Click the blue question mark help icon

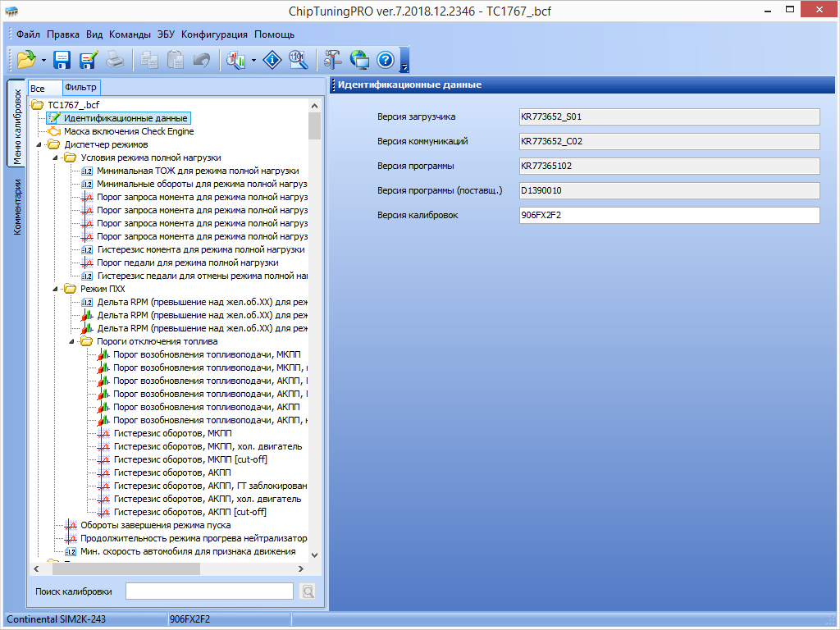(x=386, y=60)
